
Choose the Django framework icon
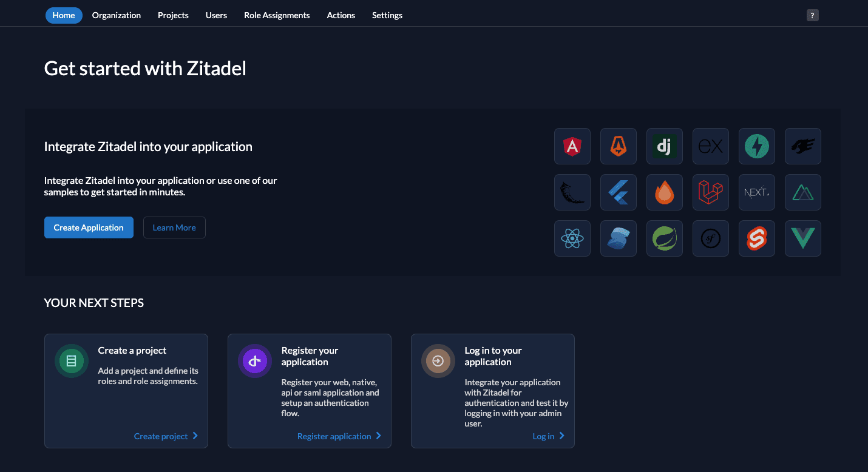point(664,146)
